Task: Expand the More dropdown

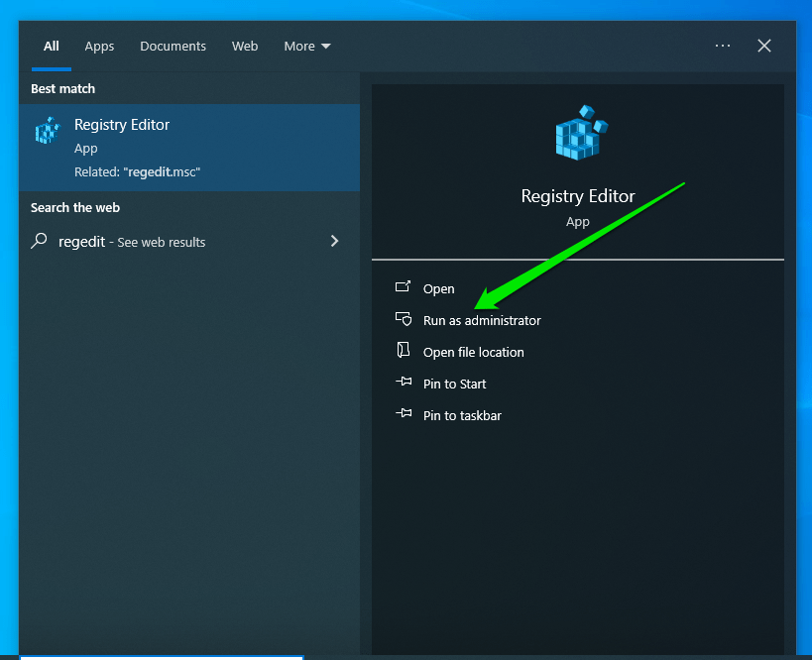Action: coord(307,46)
